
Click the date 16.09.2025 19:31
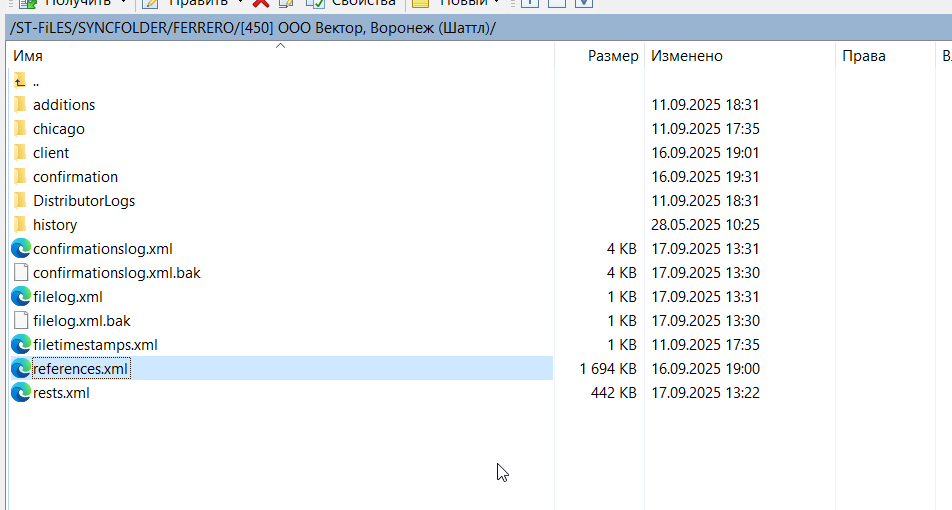tap(706, 177)
